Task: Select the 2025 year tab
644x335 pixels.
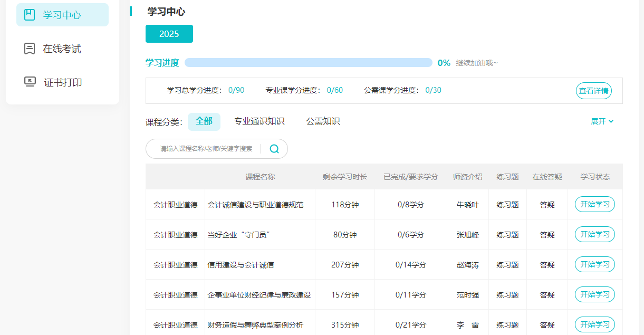Action: [169, 34]
